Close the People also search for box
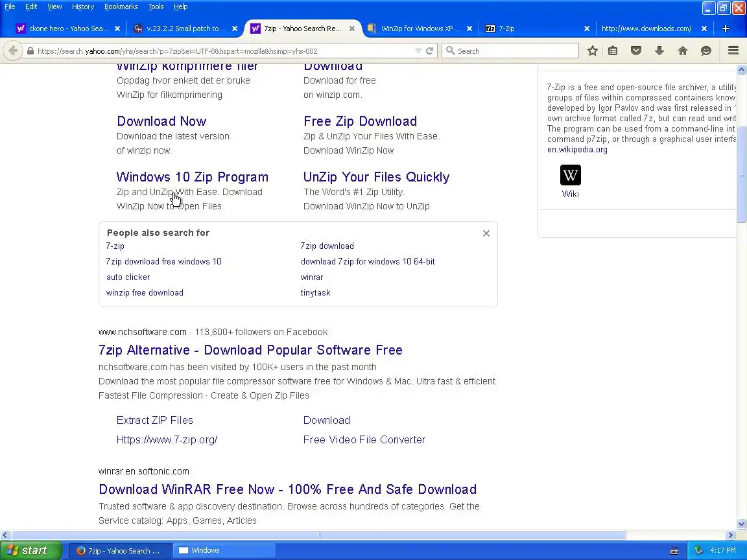This screenshot has height=560, width=747. click(486, 233)
